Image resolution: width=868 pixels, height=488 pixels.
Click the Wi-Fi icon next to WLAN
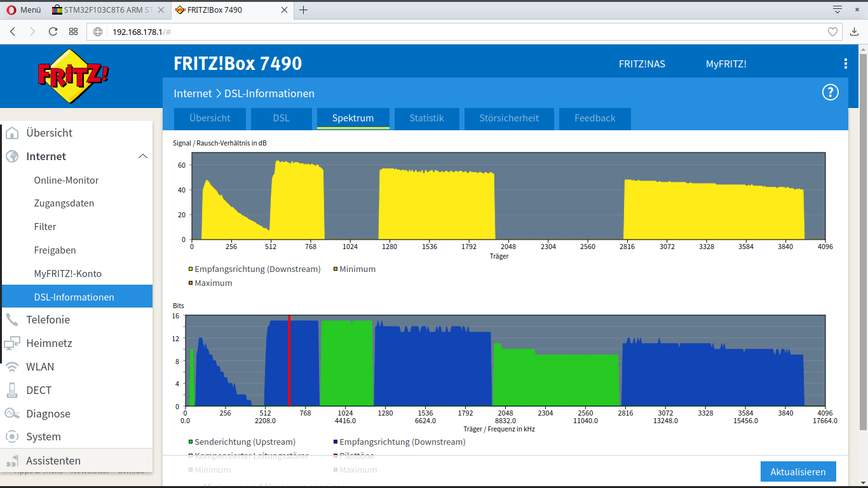click(x=12, y=367)
